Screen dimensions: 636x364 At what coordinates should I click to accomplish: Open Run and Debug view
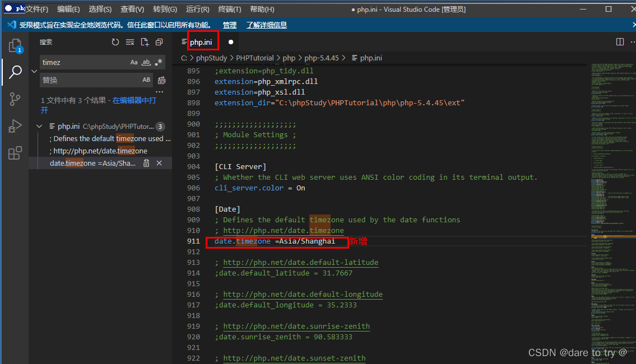coord(15,126)
